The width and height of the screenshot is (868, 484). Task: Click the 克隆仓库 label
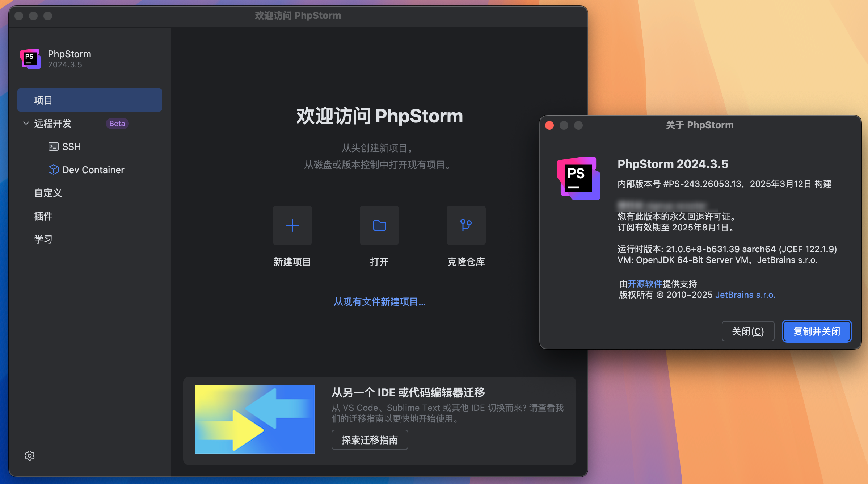click(466, 262)
